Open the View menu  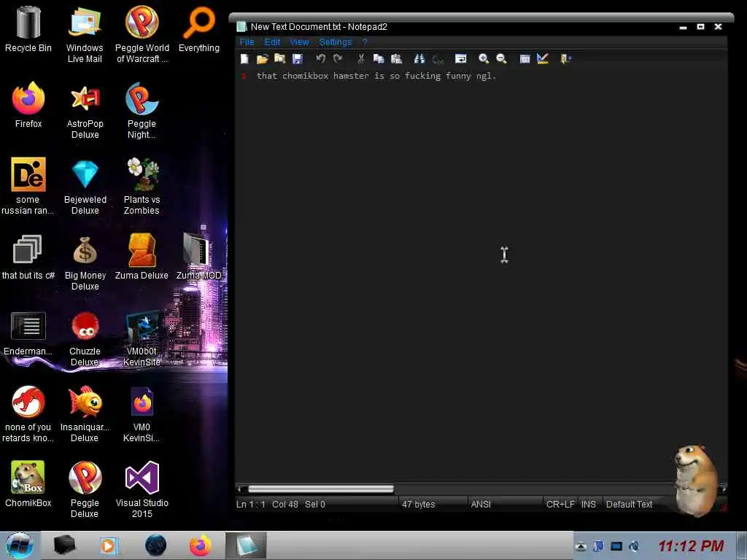pos(299,42)
